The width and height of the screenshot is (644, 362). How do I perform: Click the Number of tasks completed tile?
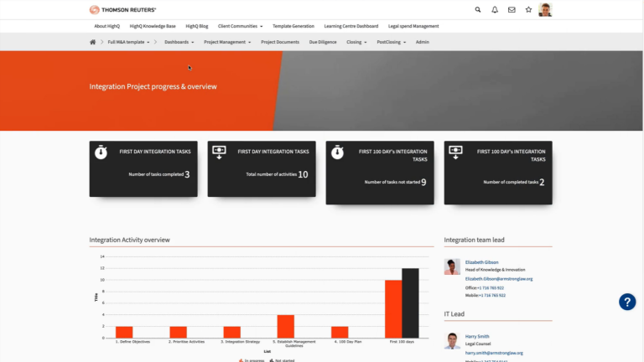click(x=143, y=168)
